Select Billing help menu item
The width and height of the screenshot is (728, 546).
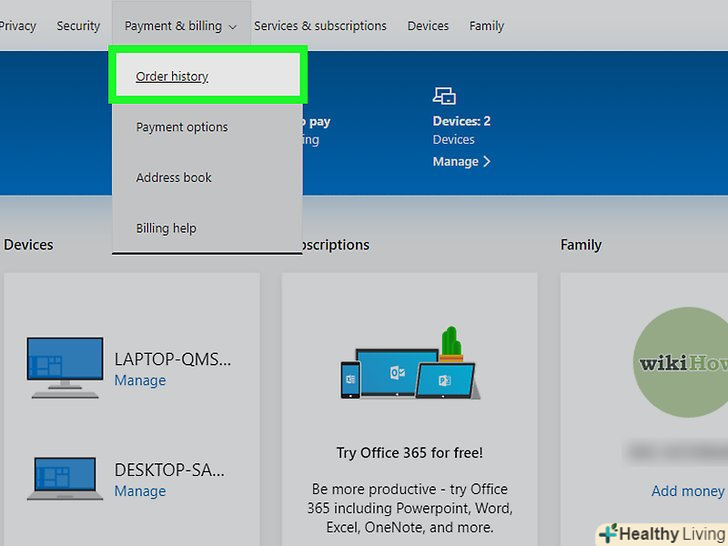166,228
